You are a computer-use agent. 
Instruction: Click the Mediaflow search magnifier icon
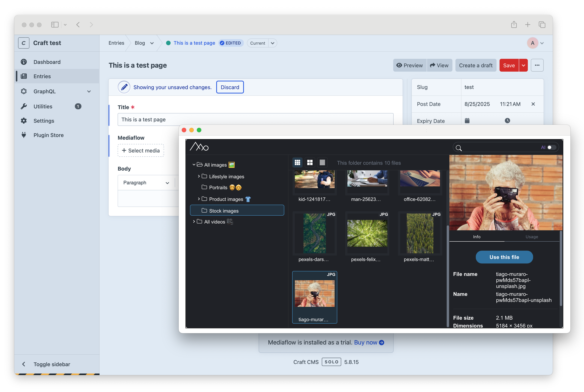[458, 148]
